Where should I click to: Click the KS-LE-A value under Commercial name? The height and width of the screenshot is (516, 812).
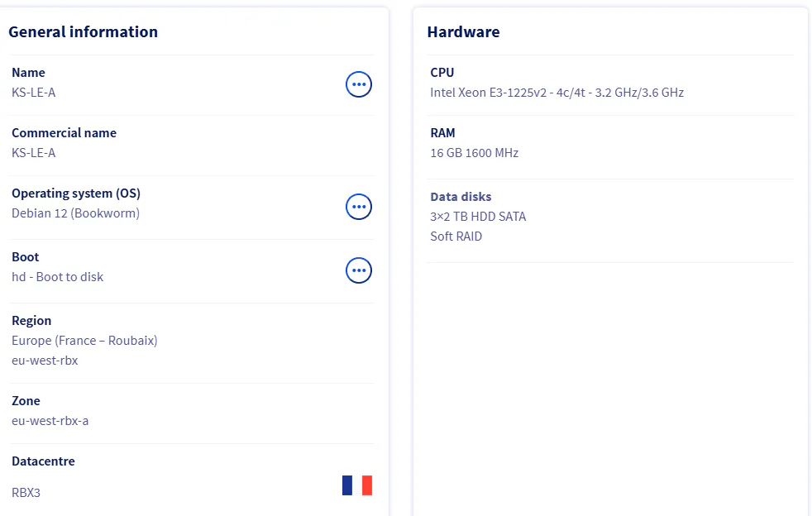33,153
